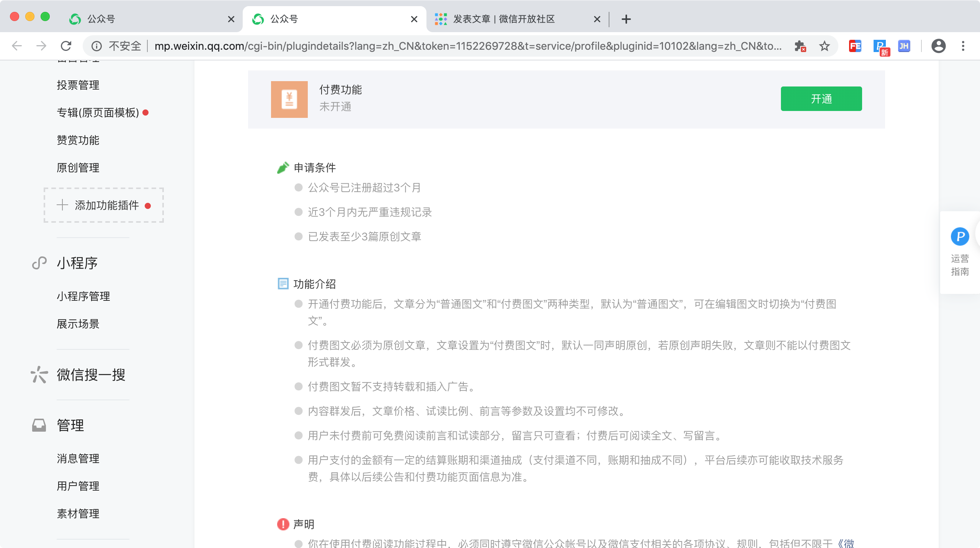The image size is (980, 548).
Task: Click the site info 不安全 icon
Action: click(96, 46)
